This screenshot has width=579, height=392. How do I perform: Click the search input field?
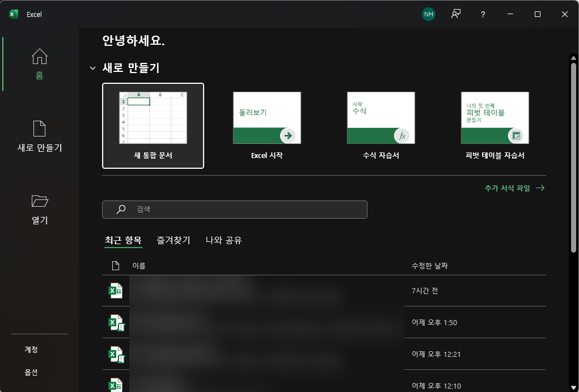pos(235,209)
